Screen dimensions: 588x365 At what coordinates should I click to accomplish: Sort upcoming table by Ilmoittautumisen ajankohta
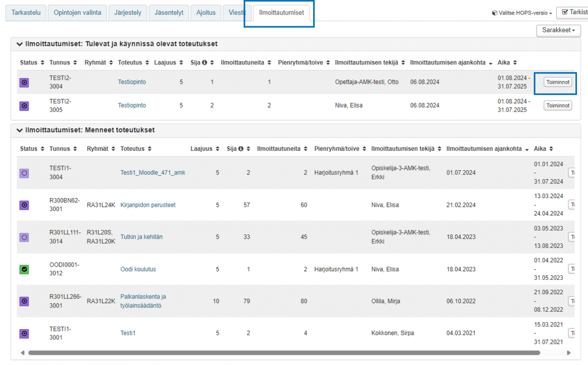click(x=452, y=63)
